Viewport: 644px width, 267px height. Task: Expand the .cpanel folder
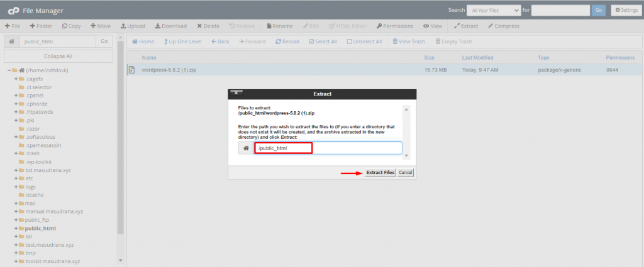click(16, 95)
